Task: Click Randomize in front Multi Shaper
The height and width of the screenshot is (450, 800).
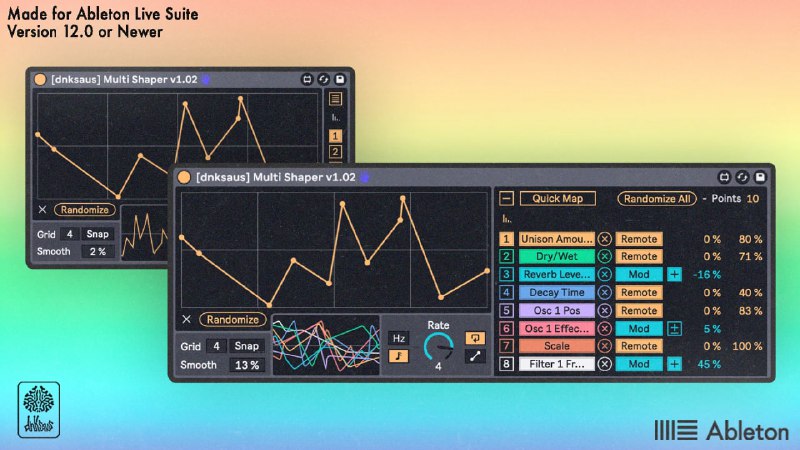Action: tap(233, 319)
